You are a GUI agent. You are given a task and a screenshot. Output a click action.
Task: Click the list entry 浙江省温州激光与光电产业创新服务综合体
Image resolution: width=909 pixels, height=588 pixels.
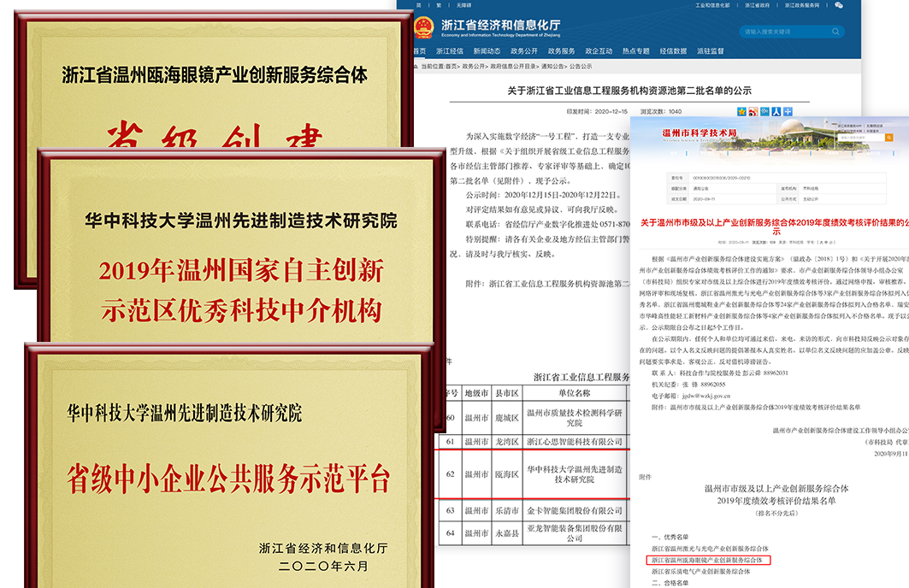tap(710, 548)
